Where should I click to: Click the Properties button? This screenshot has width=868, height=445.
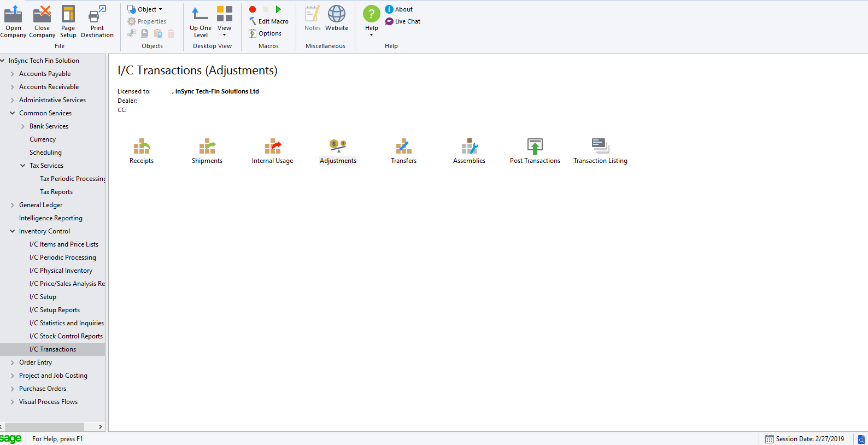(146, 21)
